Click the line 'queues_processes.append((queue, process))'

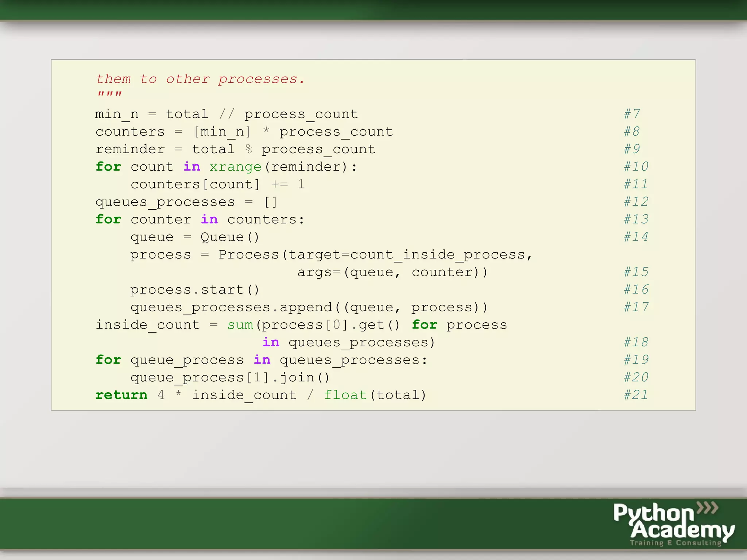(309, 307)
